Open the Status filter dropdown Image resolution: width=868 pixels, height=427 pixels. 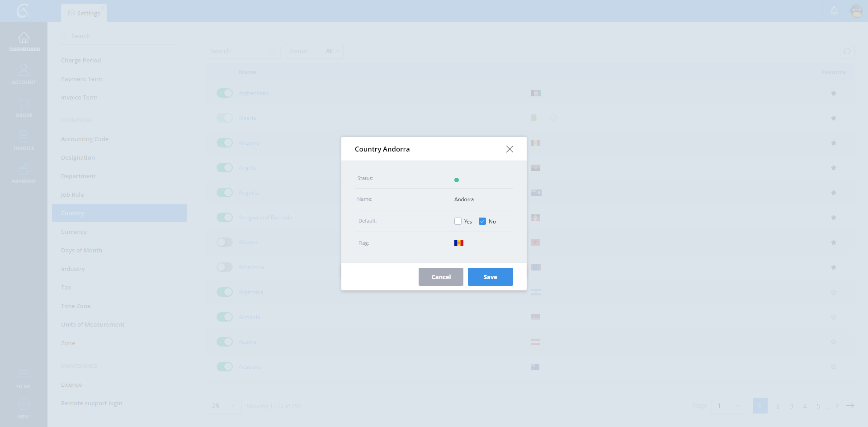point(314,51)
